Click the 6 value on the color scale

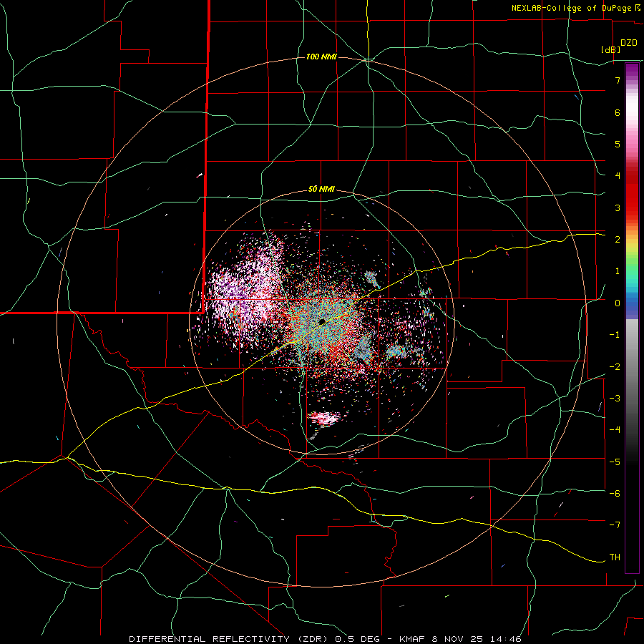618,112
